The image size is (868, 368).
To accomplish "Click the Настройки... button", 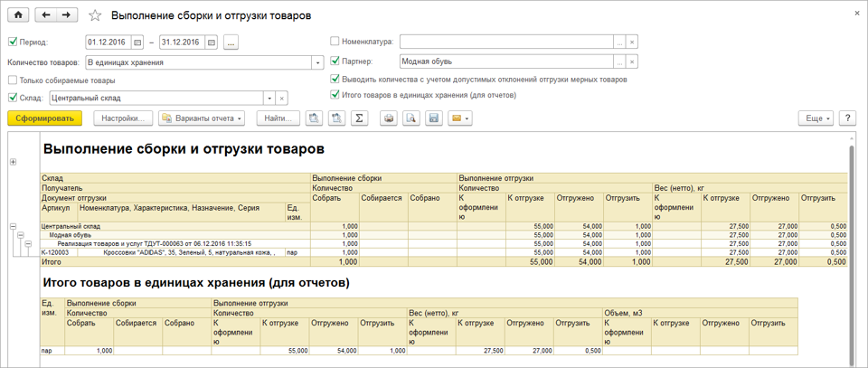I will coord(123,118).
